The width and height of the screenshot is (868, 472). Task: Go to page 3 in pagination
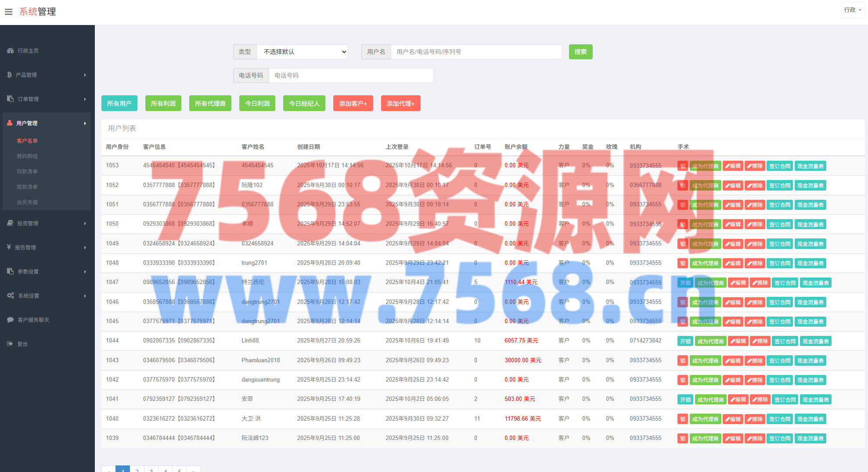pyautogui.click(x=151, y=469)
